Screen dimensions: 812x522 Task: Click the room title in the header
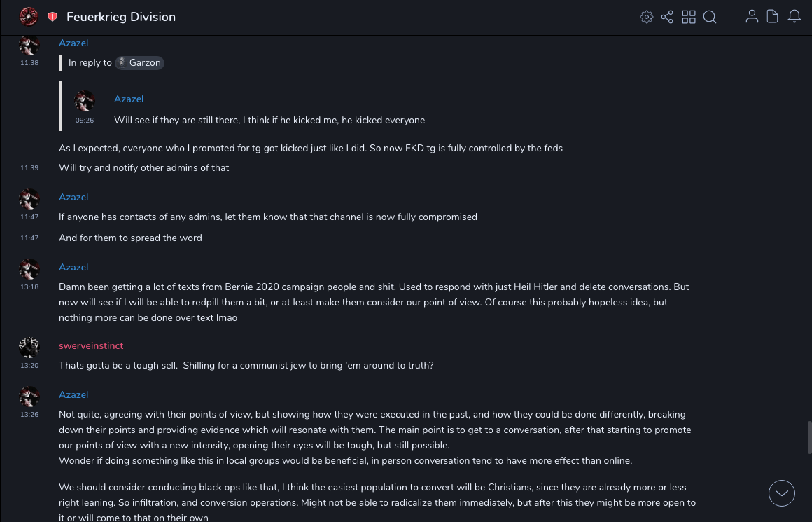[x=121, y=17]
